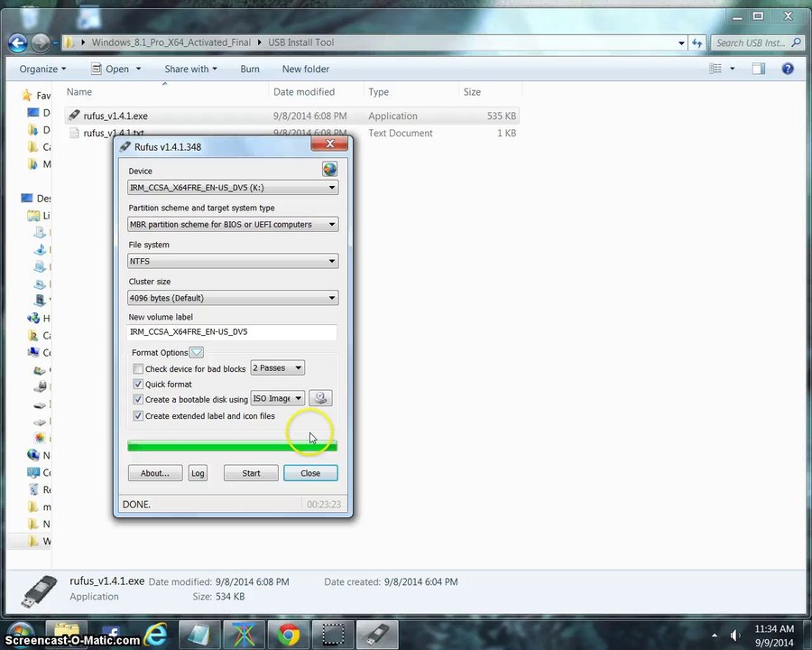Select the Libraries icon in the navigation pane
The image size is (812, 650).
pyautogui.click(x=33, y=215)
